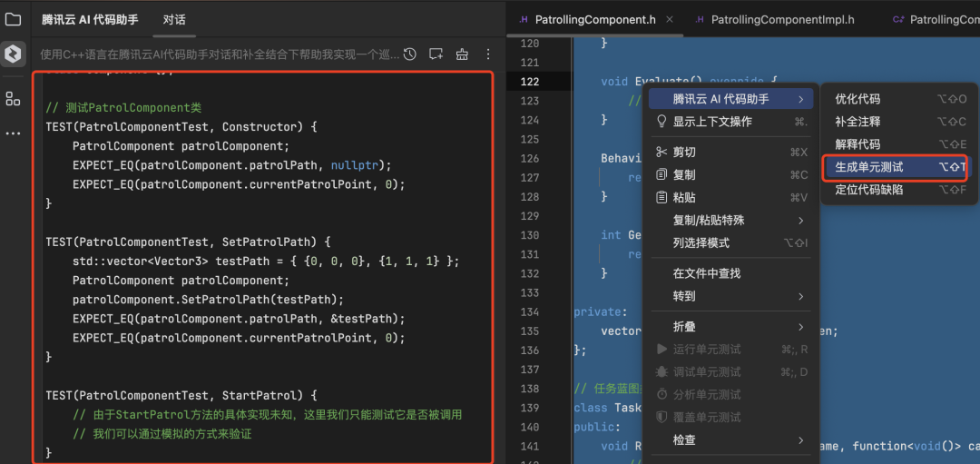Choose 复制 from context menu
Screen dimensions: 980x464
point(731,174)
